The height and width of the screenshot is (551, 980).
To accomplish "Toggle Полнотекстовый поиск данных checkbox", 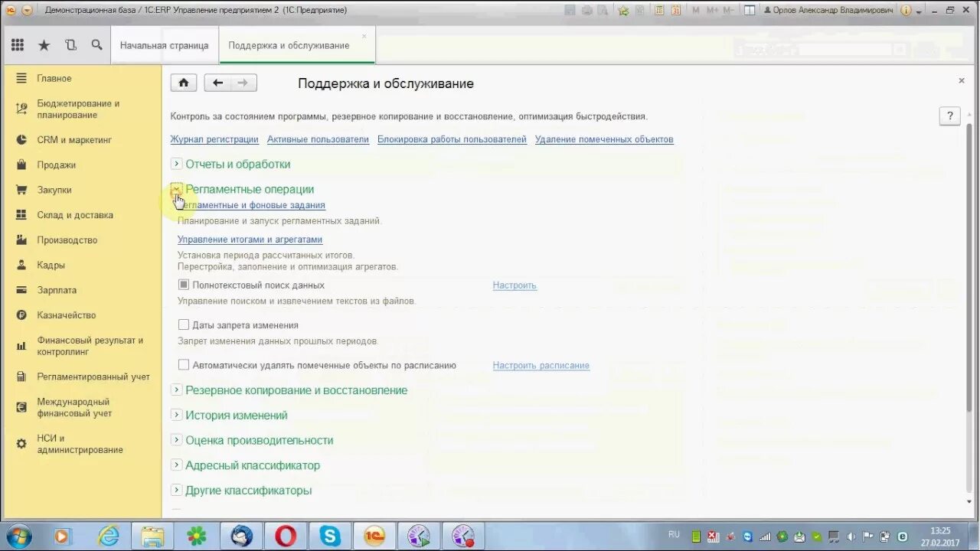I will tap(184, 285).
